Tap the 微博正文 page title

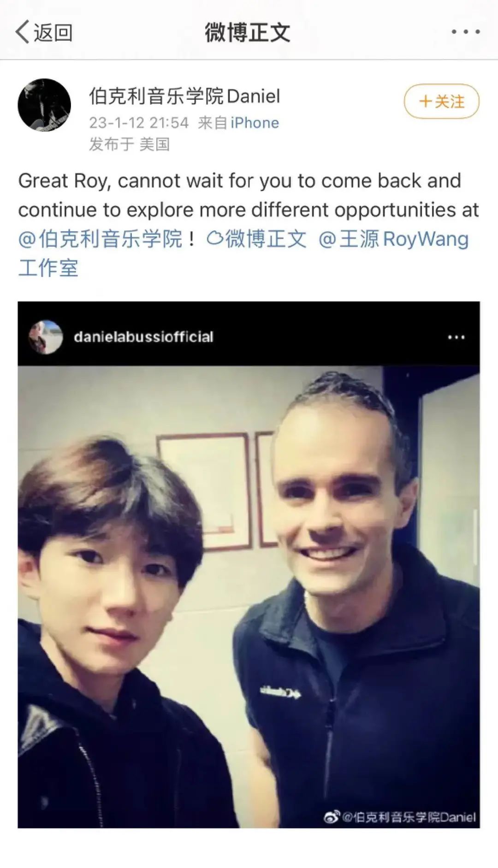coord(248,33)
